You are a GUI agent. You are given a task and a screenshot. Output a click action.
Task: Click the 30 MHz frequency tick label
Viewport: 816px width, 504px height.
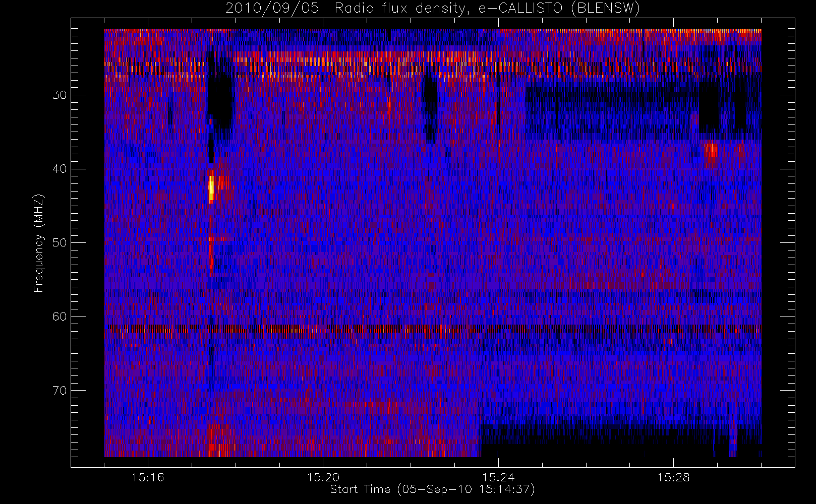(60, 95)
